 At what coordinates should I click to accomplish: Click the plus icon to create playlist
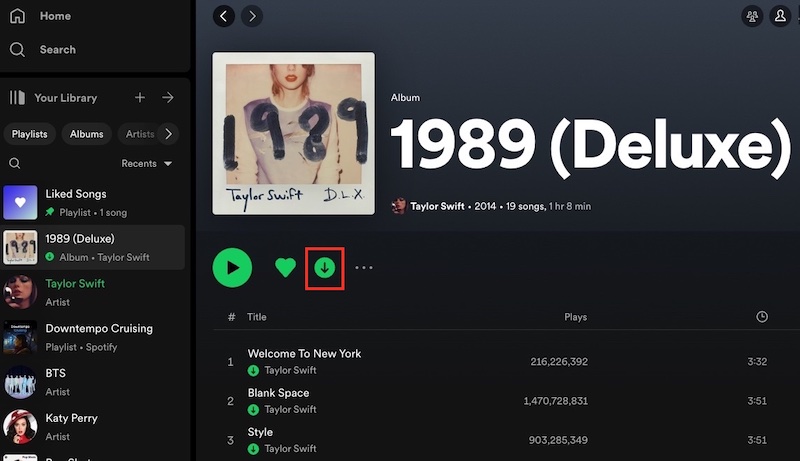(x=140, y=98)
